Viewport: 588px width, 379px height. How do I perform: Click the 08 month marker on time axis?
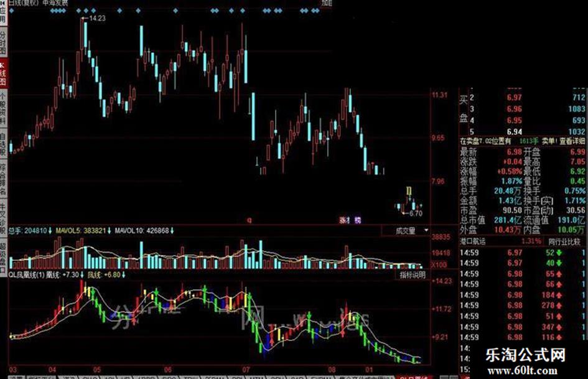(x=332, y=370)
